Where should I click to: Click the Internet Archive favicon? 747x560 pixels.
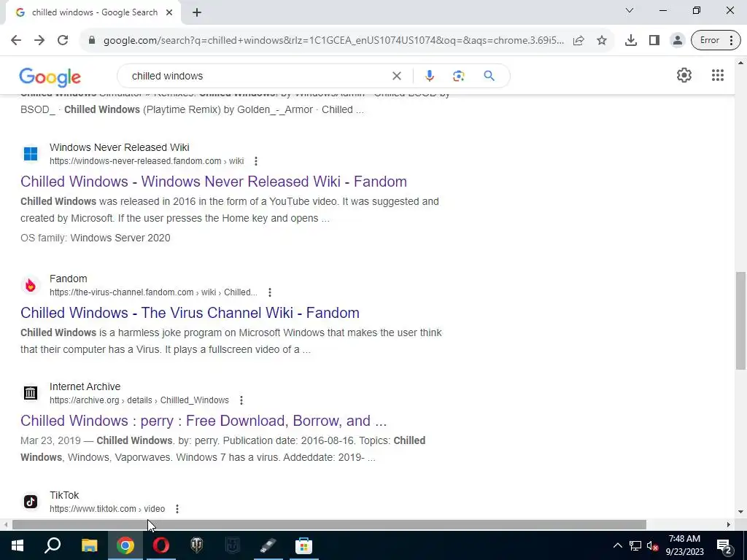pyautogui.click(x=31, y=393)
